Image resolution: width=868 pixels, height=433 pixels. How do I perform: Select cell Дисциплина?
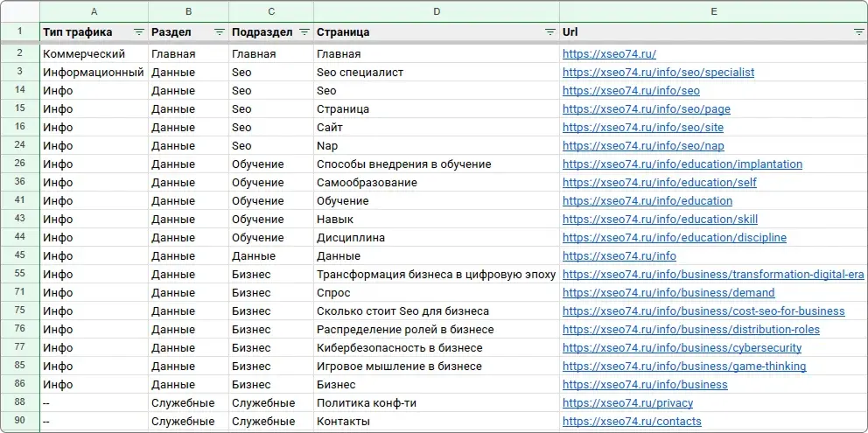(x=437, y=238)
